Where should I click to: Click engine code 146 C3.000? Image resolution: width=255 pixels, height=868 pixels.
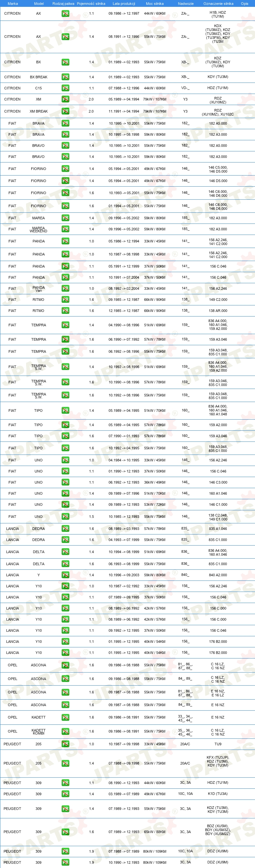point(218,483)
